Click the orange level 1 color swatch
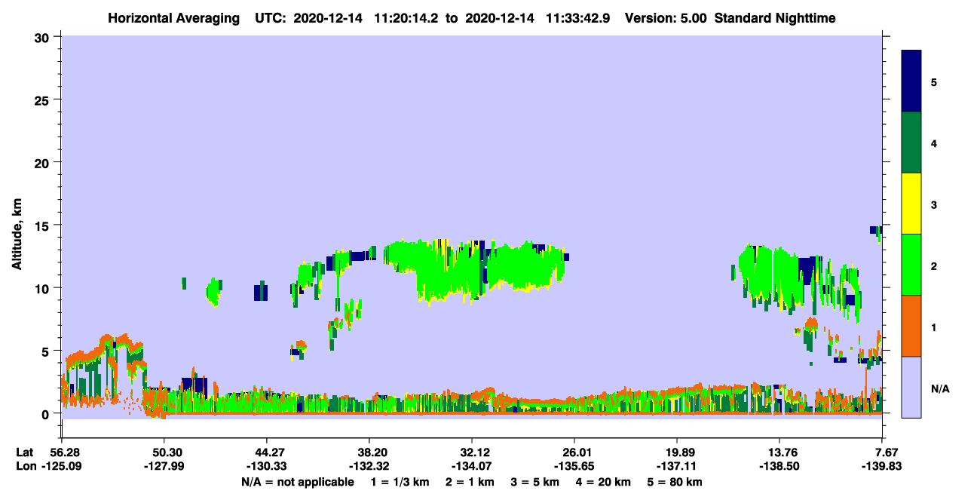Image resolution: width=980 pixels, height=503 pixels. click(x=911, y=326)
